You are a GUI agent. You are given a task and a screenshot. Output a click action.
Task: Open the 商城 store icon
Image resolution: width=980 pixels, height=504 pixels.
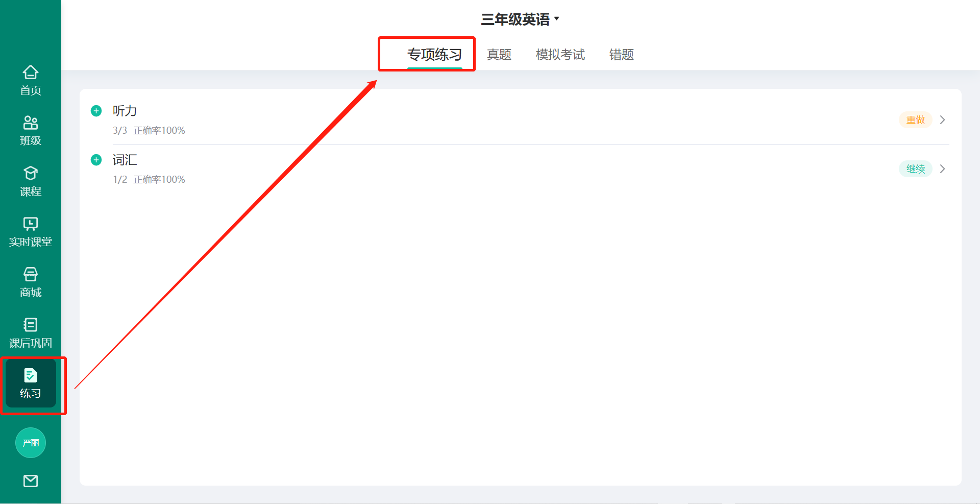(x=31, y=282)
